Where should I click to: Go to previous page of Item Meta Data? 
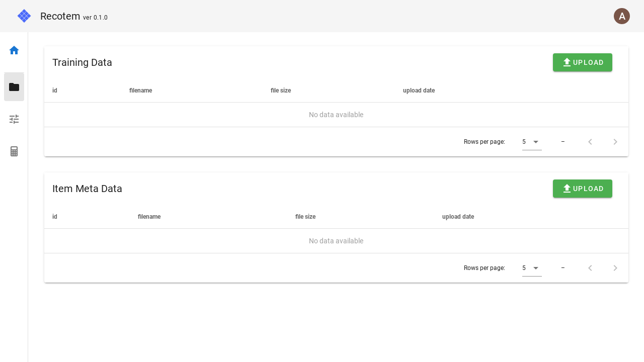(590, 268)
